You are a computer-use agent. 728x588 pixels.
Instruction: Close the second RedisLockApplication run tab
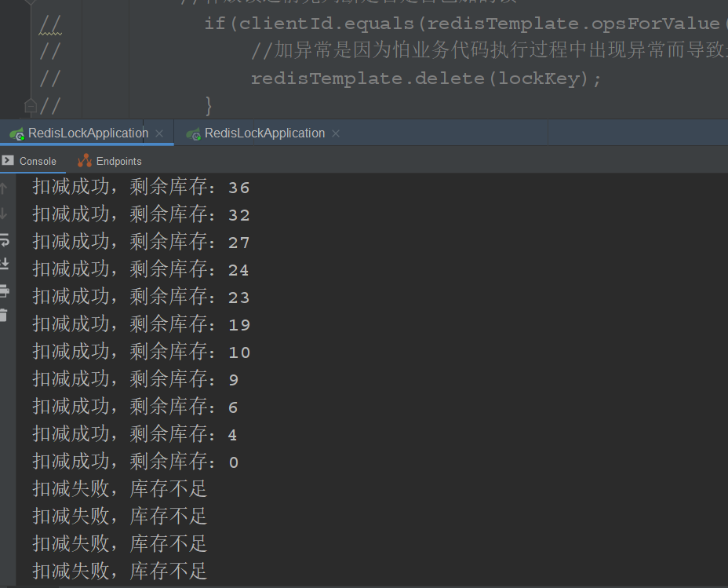click(x=336, y=133)
